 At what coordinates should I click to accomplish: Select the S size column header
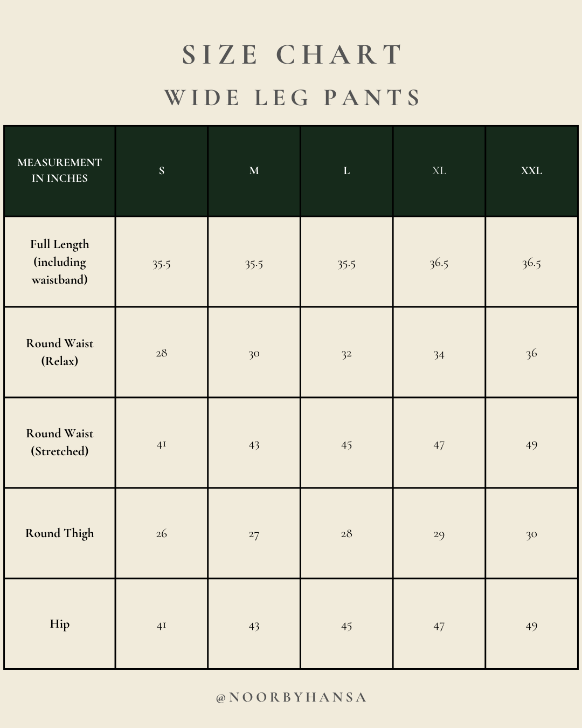(162, 171)
